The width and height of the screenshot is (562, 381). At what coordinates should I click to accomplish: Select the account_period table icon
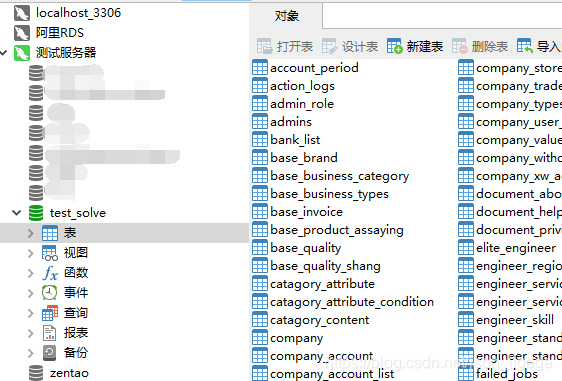pos(260,67)
